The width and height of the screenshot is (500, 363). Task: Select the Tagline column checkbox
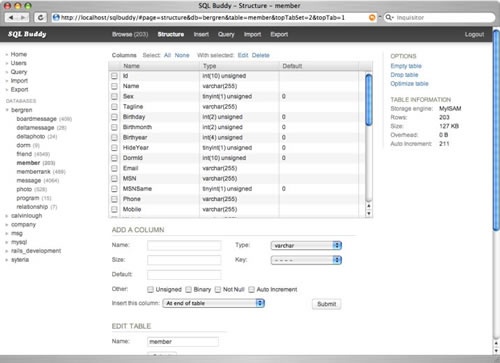point(114,107)
